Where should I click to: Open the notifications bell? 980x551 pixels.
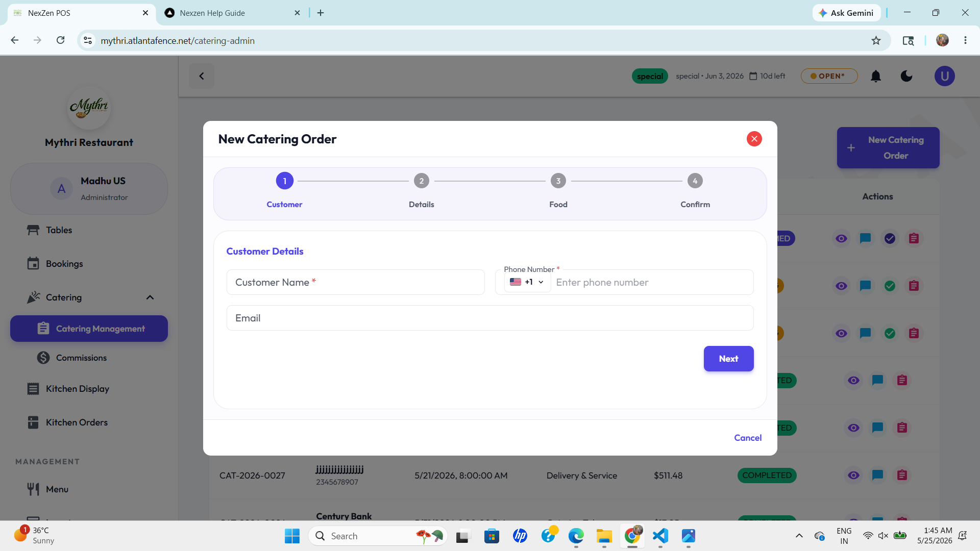pos(876,76)
